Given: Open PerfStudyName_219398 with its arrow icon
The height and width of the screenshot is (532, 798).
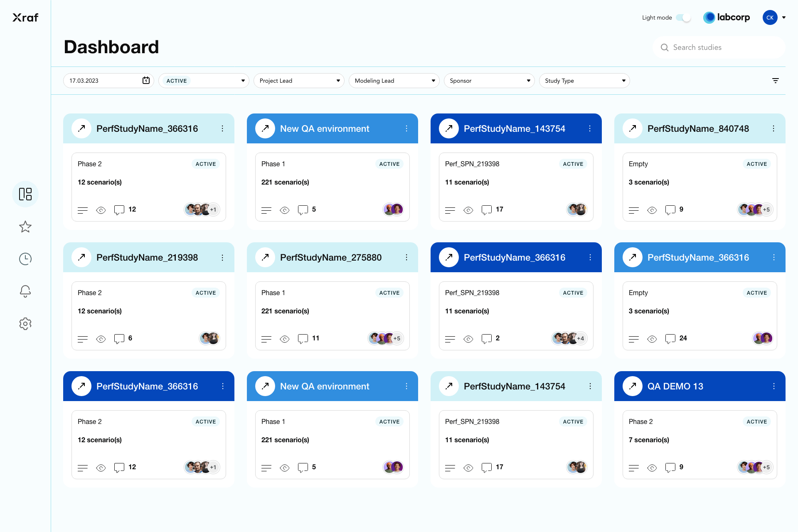Looking at the screenshot, I should click(x=81, y=257).
